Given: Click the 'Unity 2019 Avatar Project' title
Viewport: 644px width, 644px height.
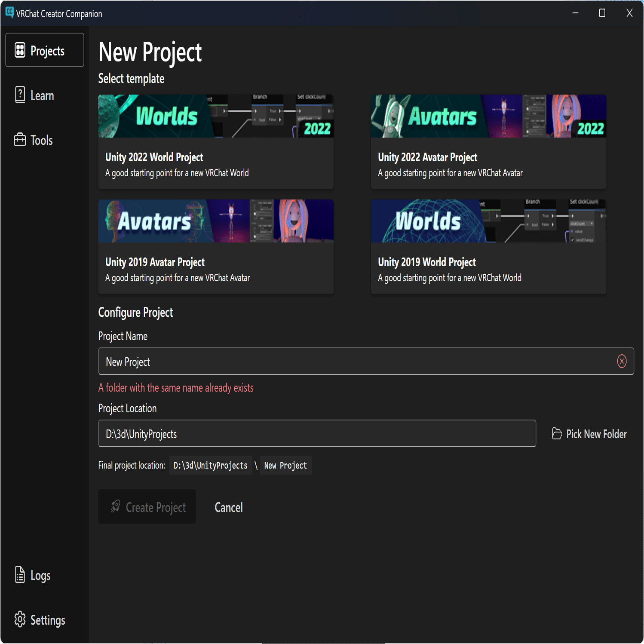Looking at the screenshot, I should click(x=155, y=262).
